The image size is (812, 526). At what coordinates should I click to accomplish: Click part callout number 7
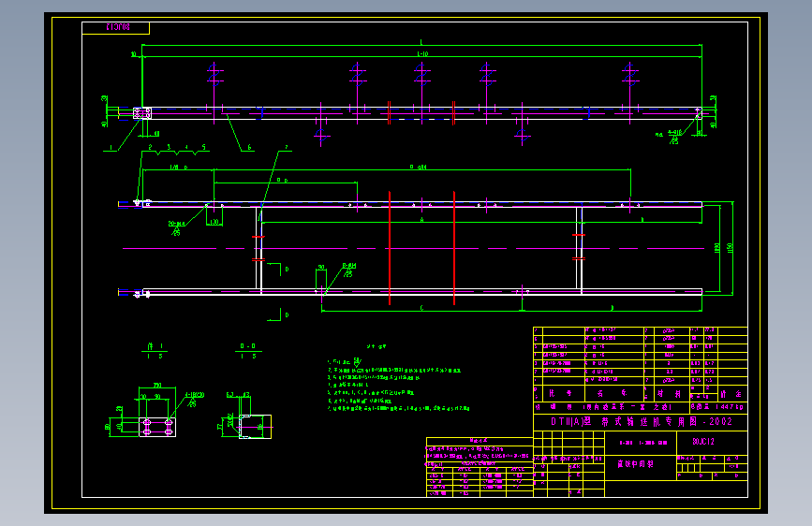pyautogui.click(x=287, y=148)
